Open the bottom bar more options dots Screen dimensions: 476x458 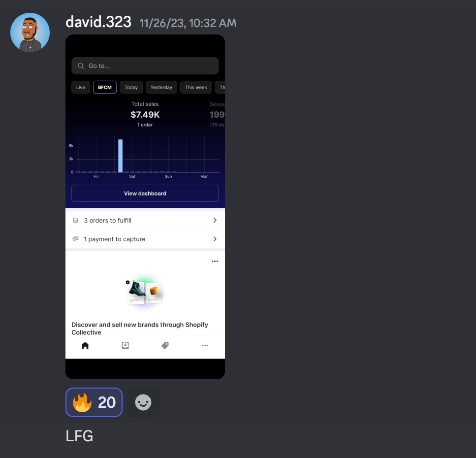[x=205, y=346]
